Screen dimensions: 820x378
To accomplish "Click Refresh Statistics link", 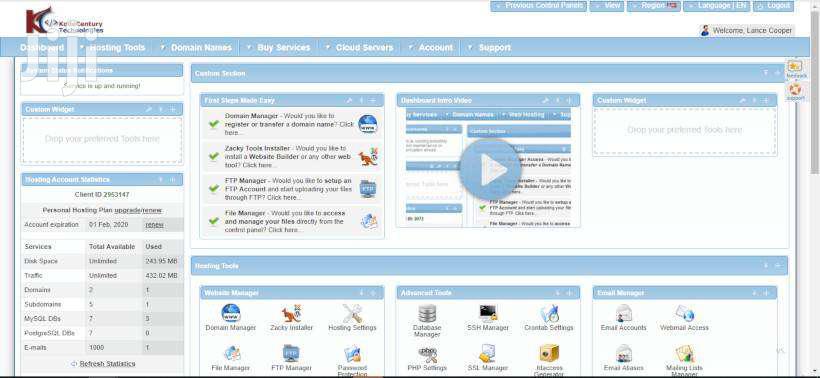I will click(107, 364).
